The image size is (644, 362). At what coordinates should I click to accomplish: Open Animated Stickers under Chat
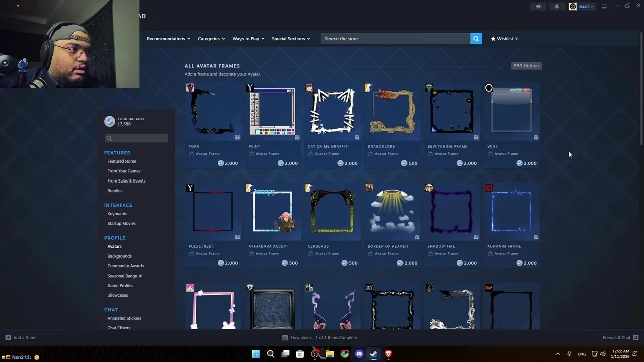pos(124,318)
